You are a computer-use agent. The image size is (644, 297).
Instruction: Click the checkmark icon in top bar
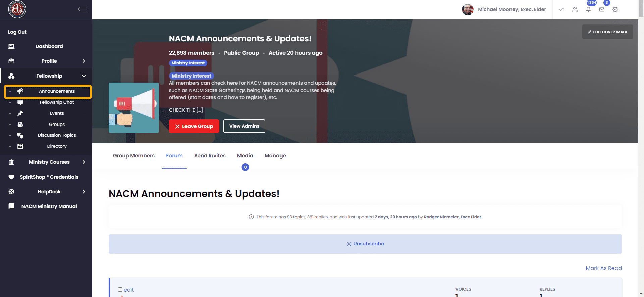(561, 9)
